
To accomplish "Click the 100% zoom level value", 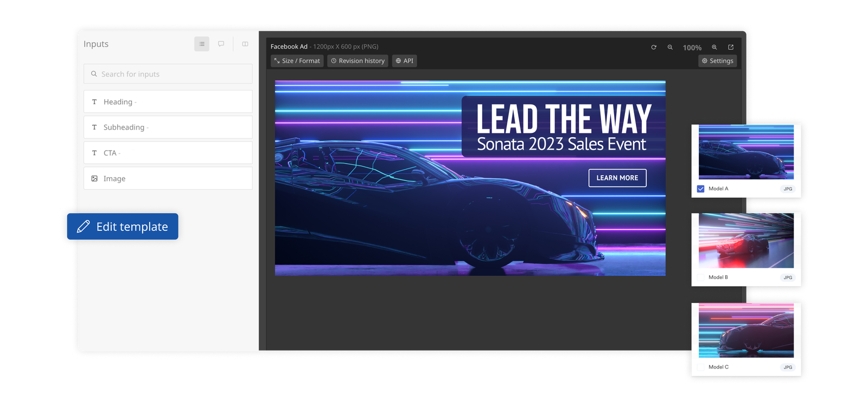I will (x=692, y=48).
